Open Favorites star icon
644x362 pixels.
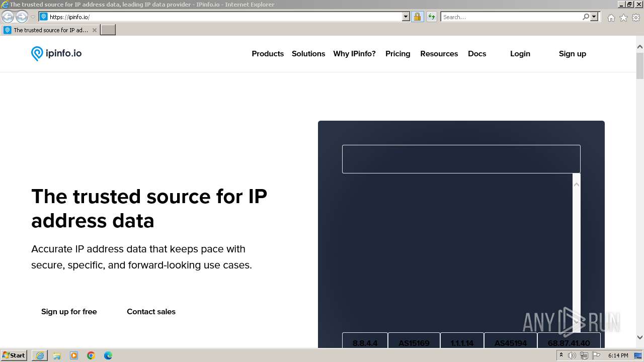point(623,18)
